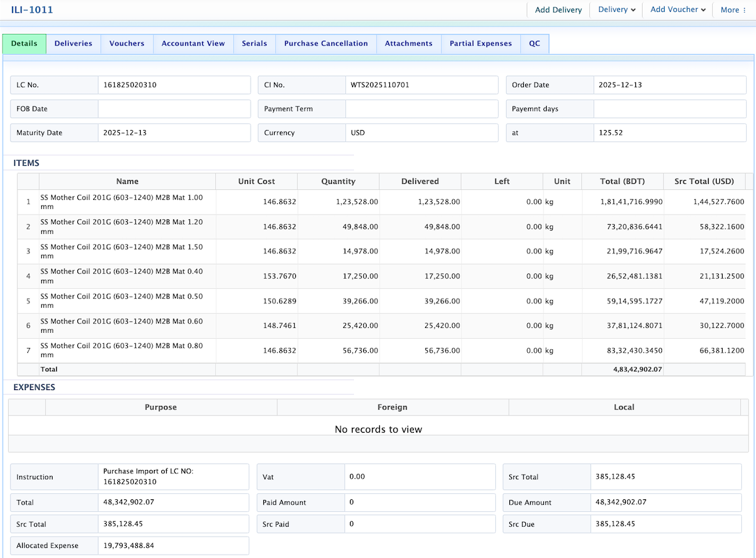View the Attachments tab
Screen dimensions: 756x558
point(409,43)
